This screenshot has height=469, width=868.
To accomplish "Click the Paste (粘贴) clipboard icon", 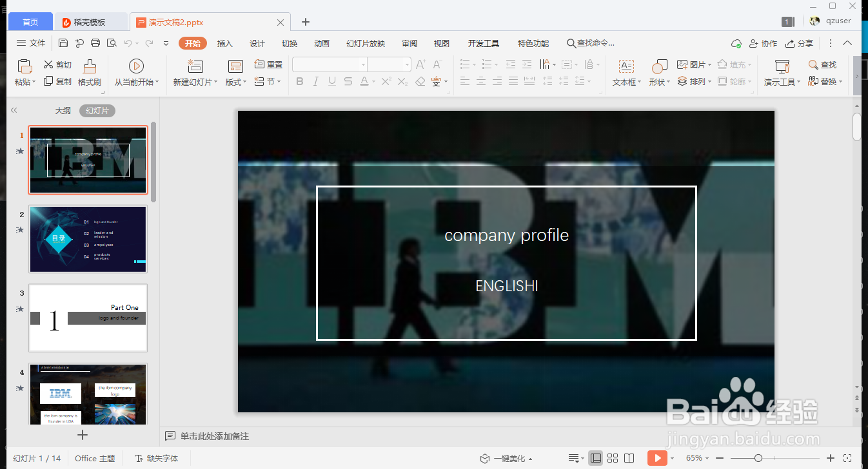I will [25, 66].
